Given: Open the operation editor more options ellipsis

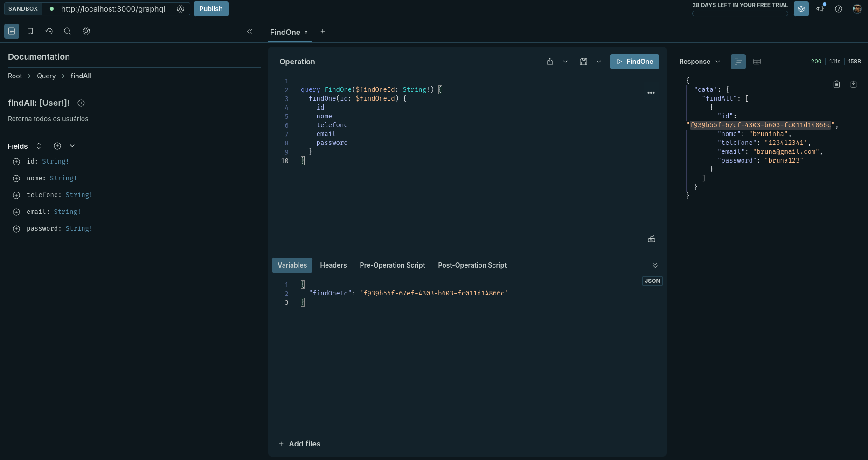Looking at the screenshot, I should click(651, 93).
